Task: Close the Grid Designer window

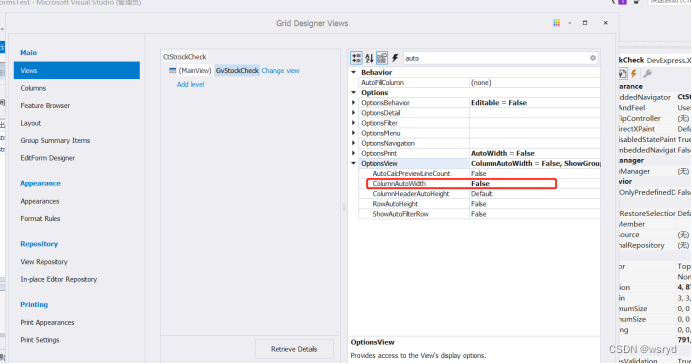Action: point(606,23)
